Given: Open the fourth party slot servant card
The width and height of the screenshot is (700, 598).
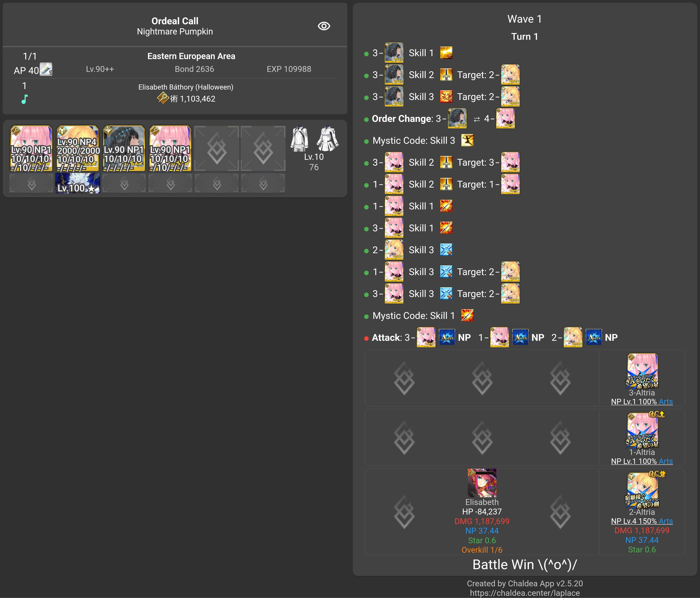Looking at the screenshot, I should pyautogui.click(x=170, y=149).
